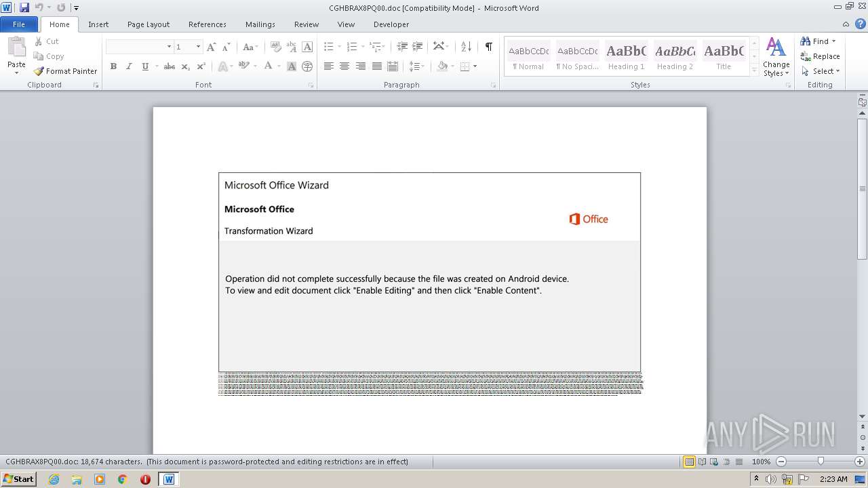Click the Cut scissors icon
This screenshot has width=868, height=488.
pos(39,41)
